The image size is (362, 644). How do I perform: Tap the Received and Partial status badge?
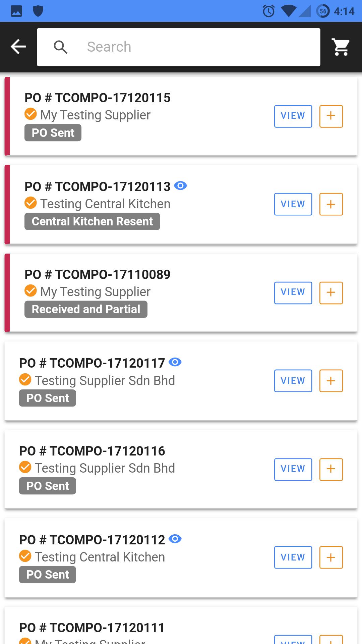(x=86, y=309)
